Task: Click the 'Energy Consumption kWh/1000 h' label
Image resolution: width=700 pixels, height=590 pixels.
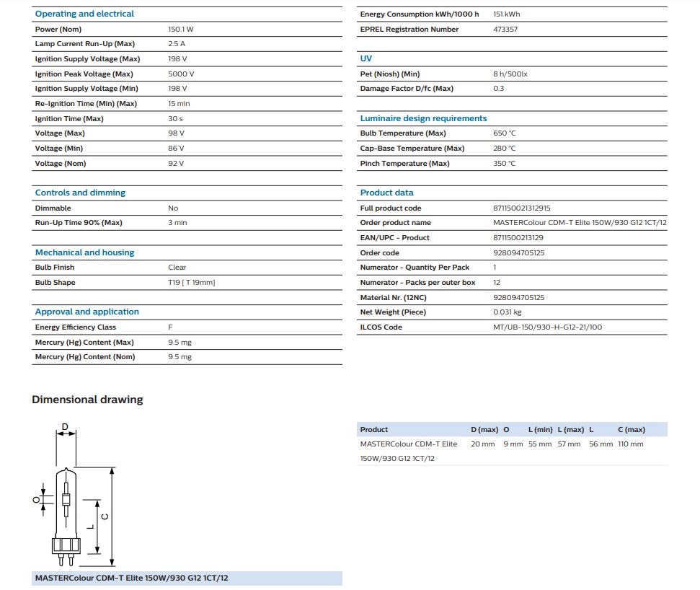Action: pyautogui.click(x=420, y=14)
